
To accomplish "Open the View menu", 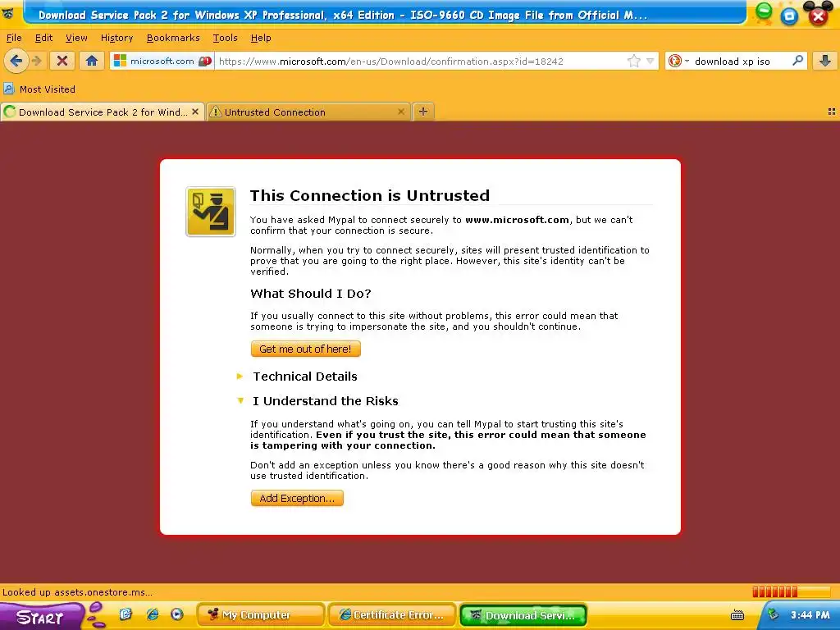I will tap(76, 38).
